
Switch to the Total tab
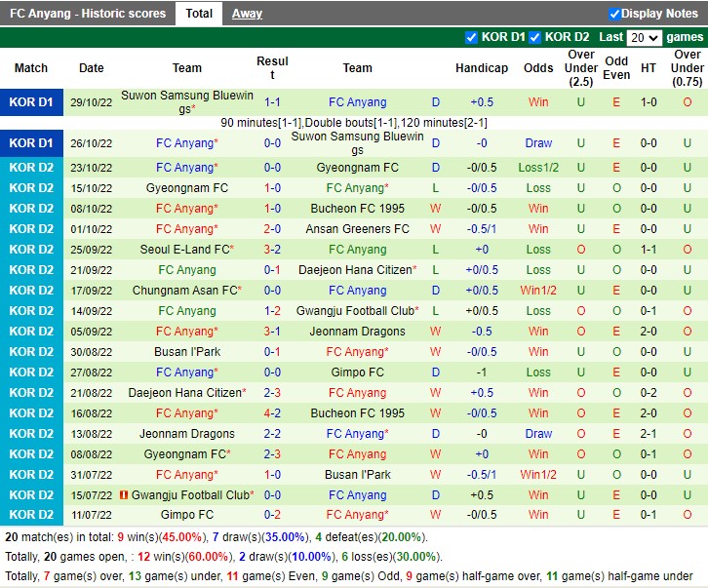[199, 14]
